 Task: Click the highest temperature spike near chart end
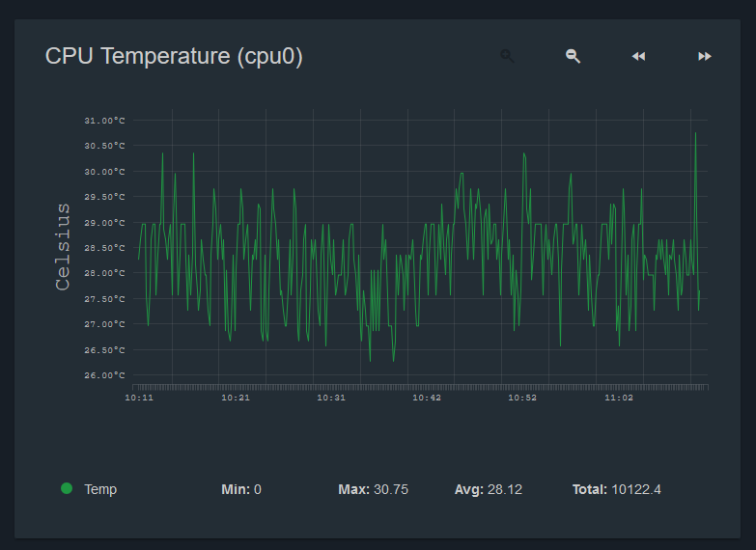pos(695,133)
